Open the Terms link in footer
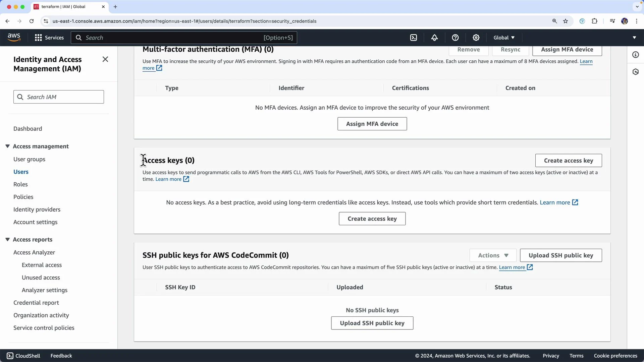The width and height of the screenshot is (644, 362). pos(576,356)
